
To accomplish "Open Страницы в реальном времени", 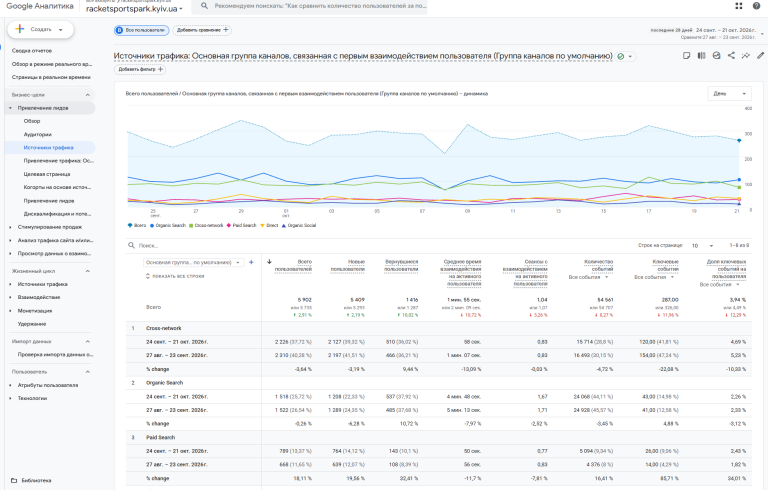I will coord(51,77).
